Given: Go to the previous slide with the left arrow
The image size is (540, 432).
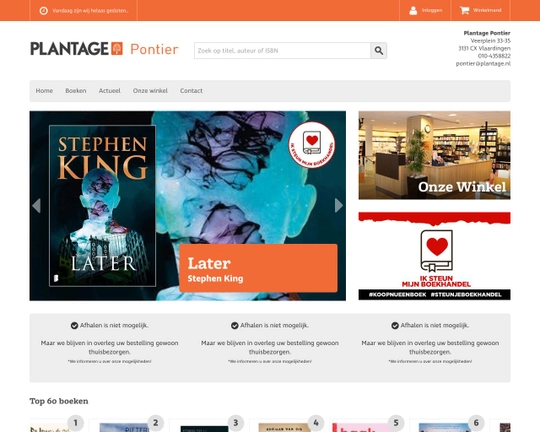Looking at the screenshot, I should [36, 206].
